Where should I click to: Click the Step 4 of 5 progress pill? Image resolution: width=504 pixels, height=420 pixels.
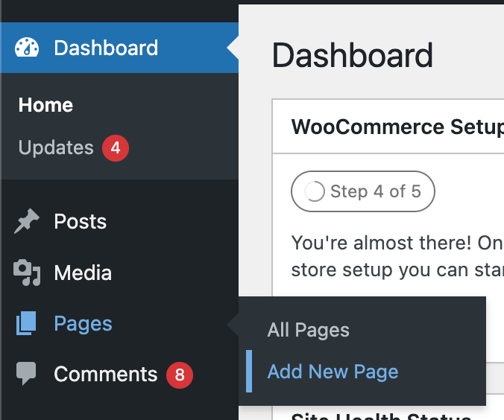pyautogui.click(x=363, y=192)
